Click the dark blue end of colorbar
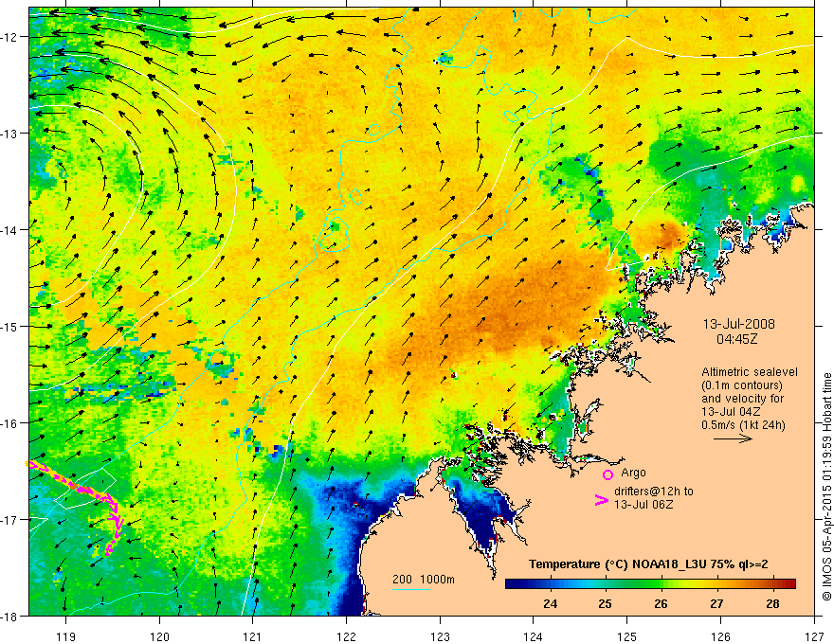834x644 pixels. 514,584
